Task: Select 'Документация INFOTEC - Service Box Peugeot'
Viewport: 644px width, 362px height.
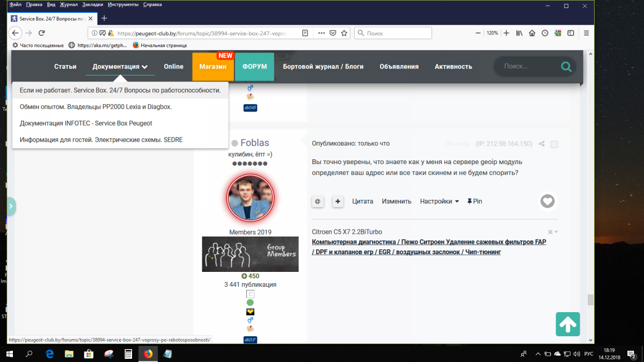Action: point(86,123)
